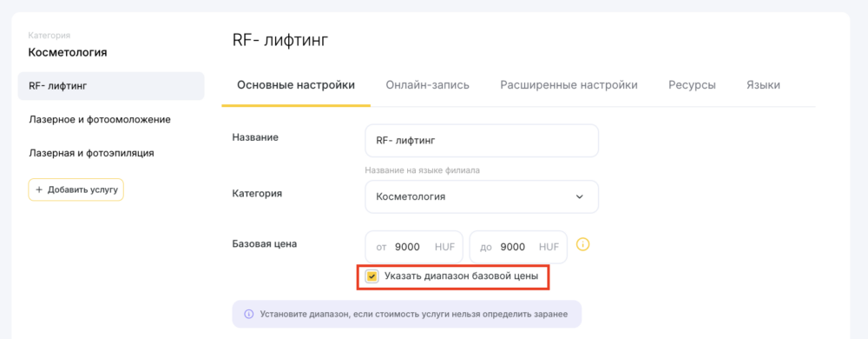Click the 'до' maximum price field
868x339 pixels.
click(x=518, y=247)
